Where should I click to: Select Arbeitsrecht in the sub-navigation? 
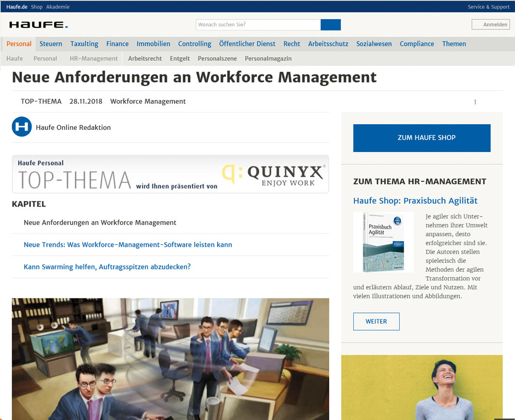[x=145, y=58]
